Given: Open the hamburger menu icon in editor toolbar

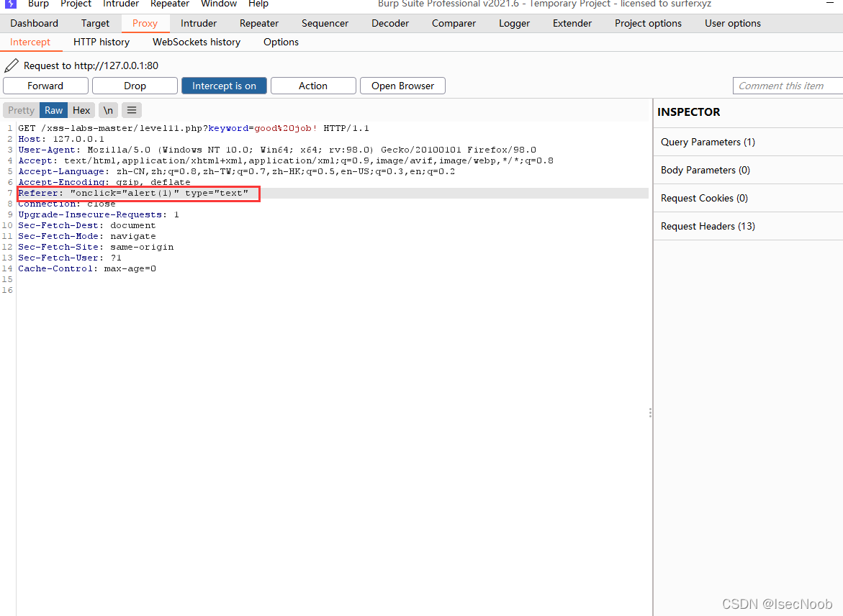Looking at the screenshot, I should click(x=132, y=110).
